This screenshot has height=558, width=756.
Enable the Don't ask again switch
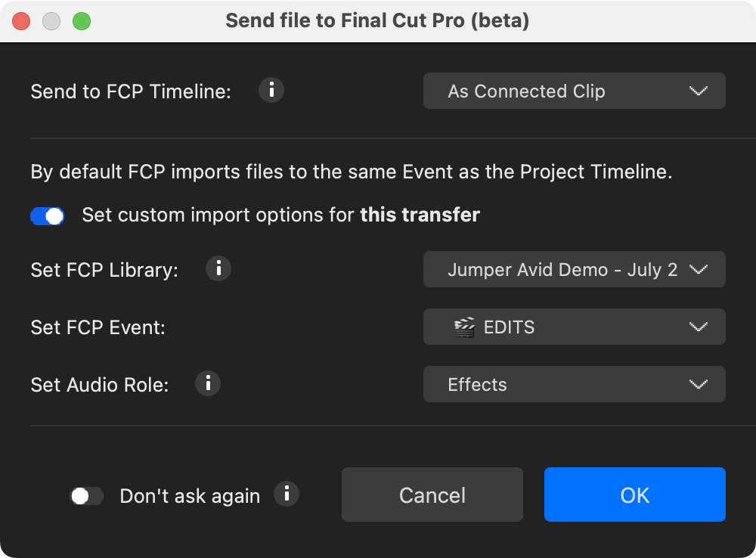point(86,496)
